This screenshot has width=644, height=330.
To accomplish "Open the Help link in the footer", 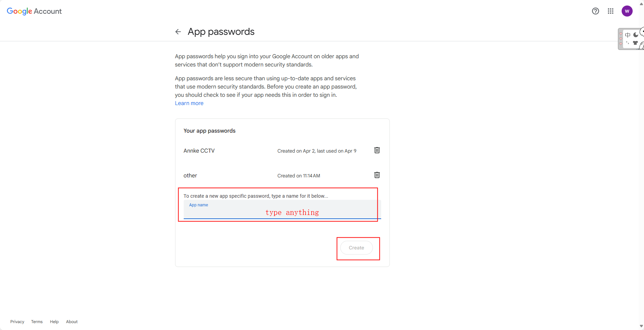I will coord(54,322).
